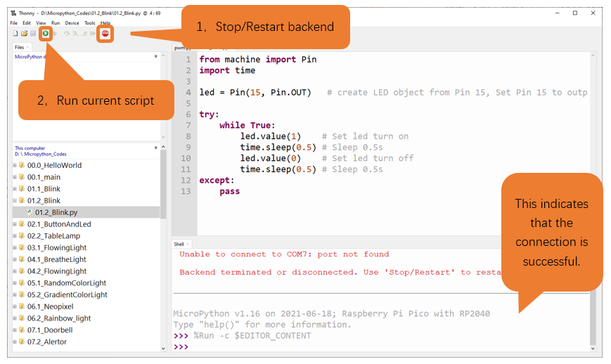Expand the 05.1_RandomColorLight folder

(15, 283)
